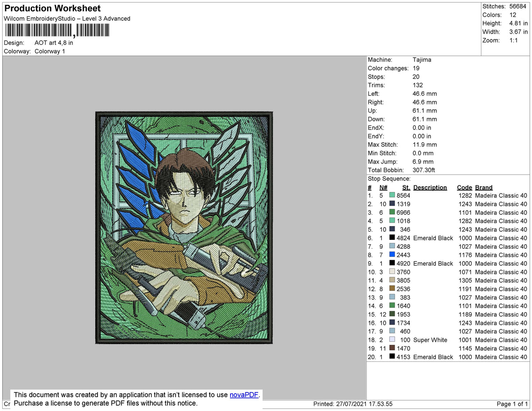Click stitch count 8564 in stop 1
The image size is (532, 411).
pyautogui.click(x=403, y=196)
